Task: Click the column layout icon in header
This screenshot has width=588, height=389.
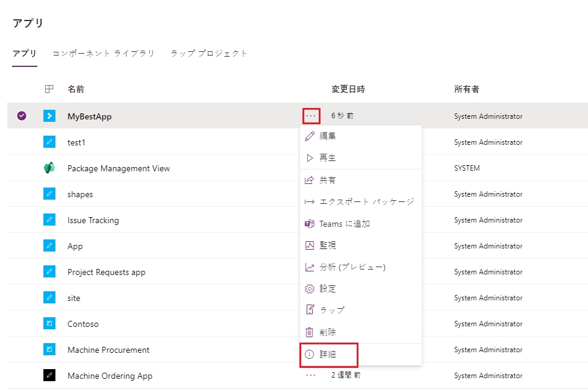Action: point(49,89)
